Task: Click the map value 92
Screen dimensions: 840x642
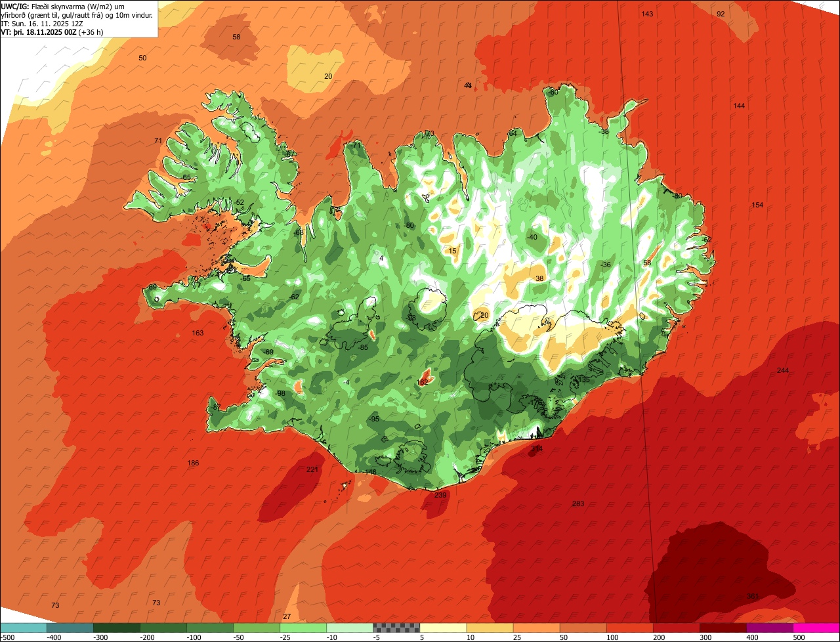Action: click(x=721, y=14)
